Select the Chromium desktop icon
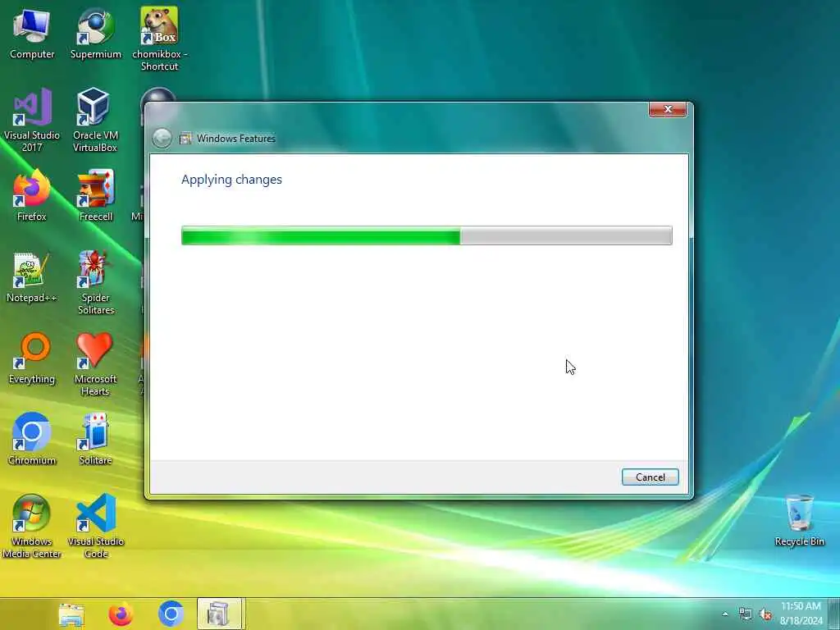This screenshot has height=630, width=840. pos(32,440)
